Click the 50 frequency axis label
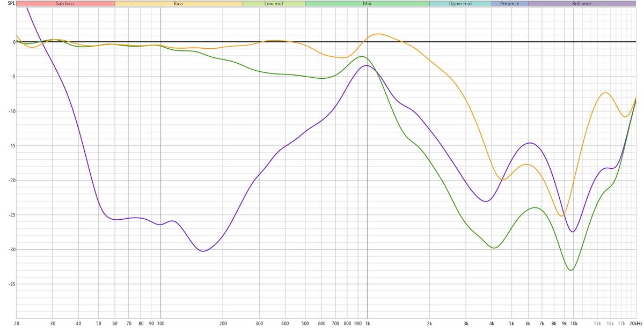The image size is (644, 328). pyautogui.click(x=98, y=324)
